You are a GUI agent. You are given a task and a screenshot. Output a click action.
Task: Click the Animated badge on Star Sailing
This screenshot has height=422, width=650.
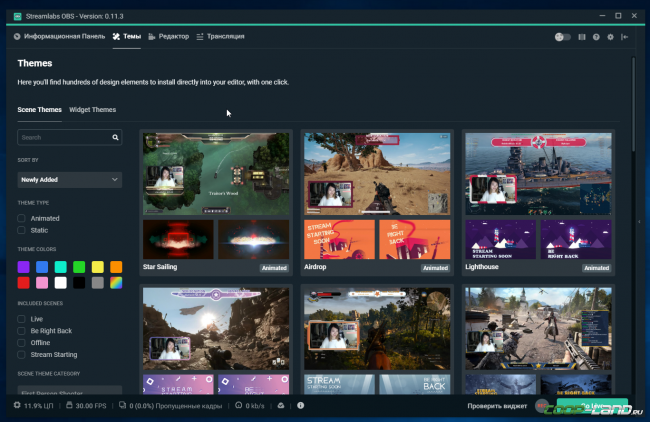click(x=274, y=268)
